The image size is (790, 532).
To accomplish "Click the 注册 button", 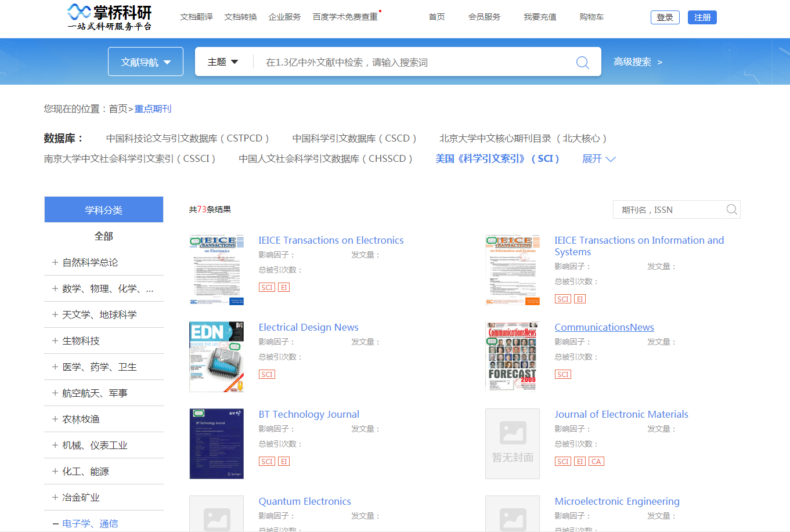I will pyautogui.click(x=702, y=17).
